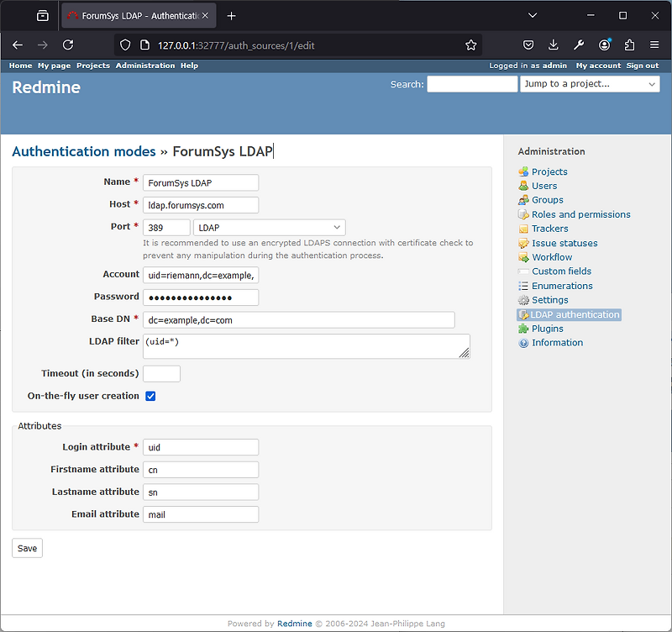
Task: Open browser downloads from the toolbar
Action: point(553,45)
